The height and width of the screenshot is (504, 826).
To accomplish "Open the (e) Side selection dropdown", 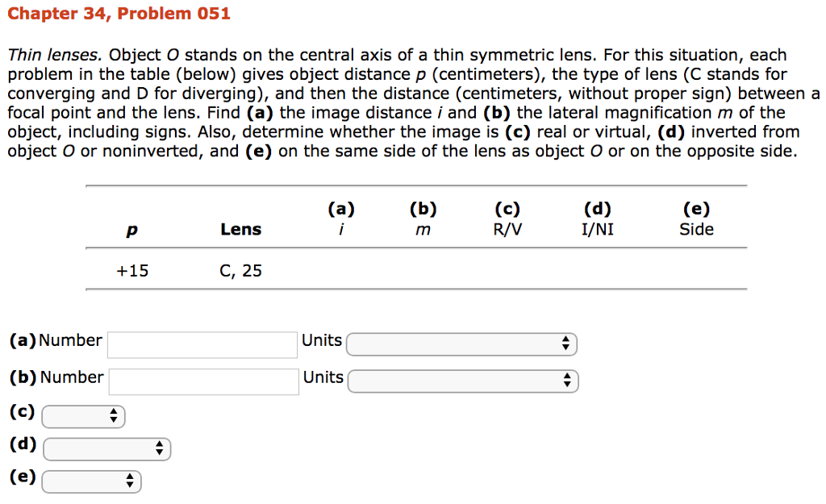I will pos(91,481).
